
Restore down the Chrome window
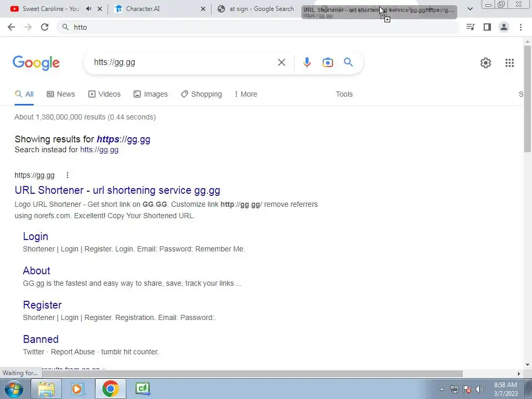pos(501,4)
